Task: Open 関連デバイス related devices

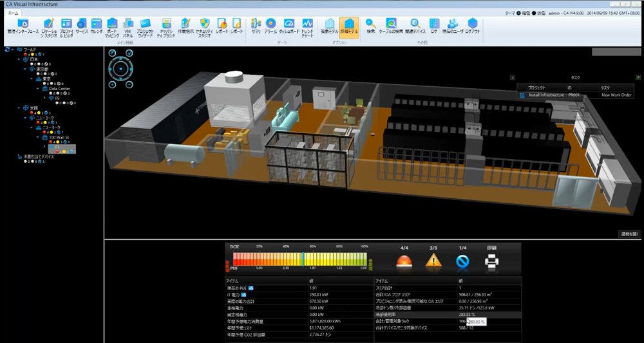Action: pyautogui.click(x=415, y=26)
